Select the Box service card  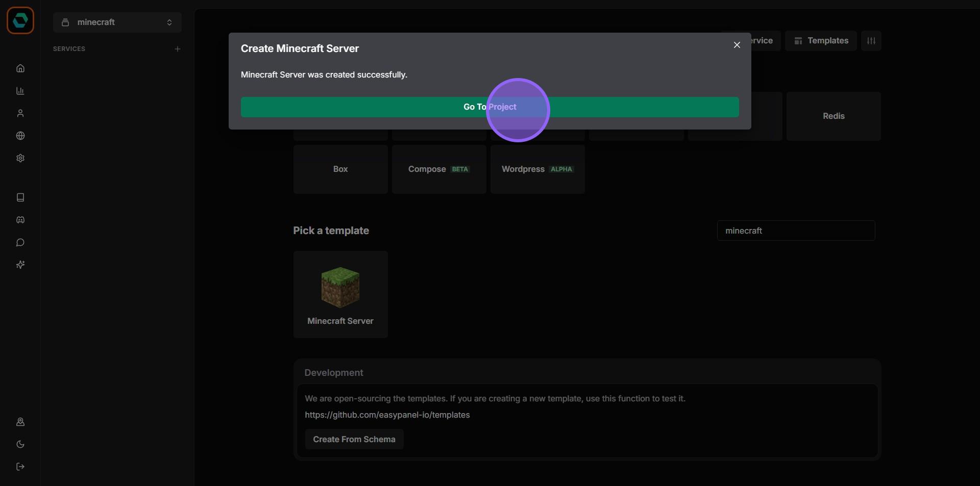[x=340, y=169]
